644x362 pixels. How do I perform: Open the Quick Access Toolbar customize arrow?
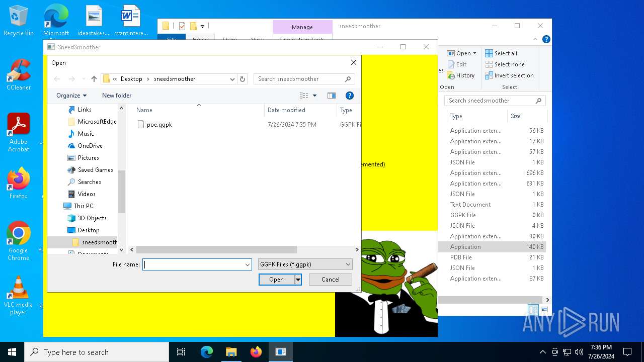[202, 26]
